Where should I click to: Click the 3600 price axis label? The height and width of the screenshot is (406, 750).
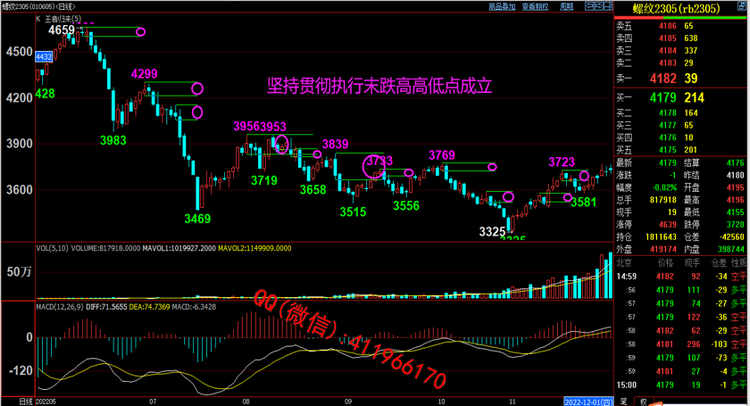click(x=19, y=190)
